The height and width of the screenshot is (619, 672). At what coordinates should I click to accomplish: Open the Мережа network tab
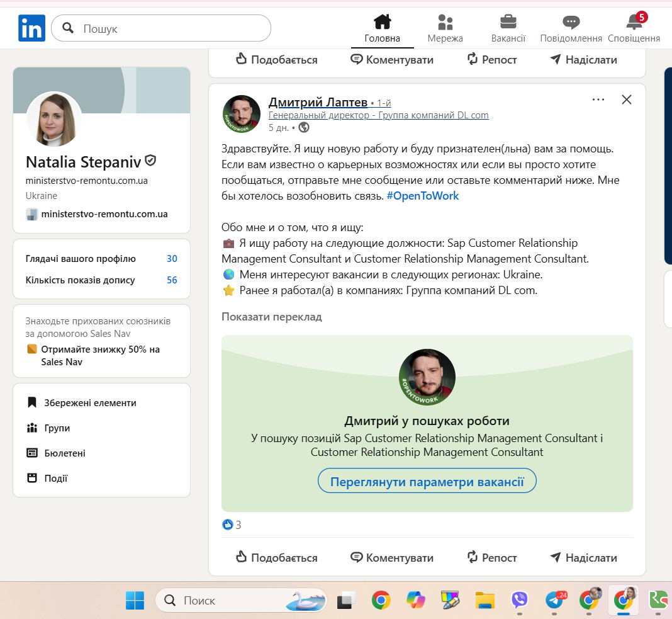tap(445, 28)
